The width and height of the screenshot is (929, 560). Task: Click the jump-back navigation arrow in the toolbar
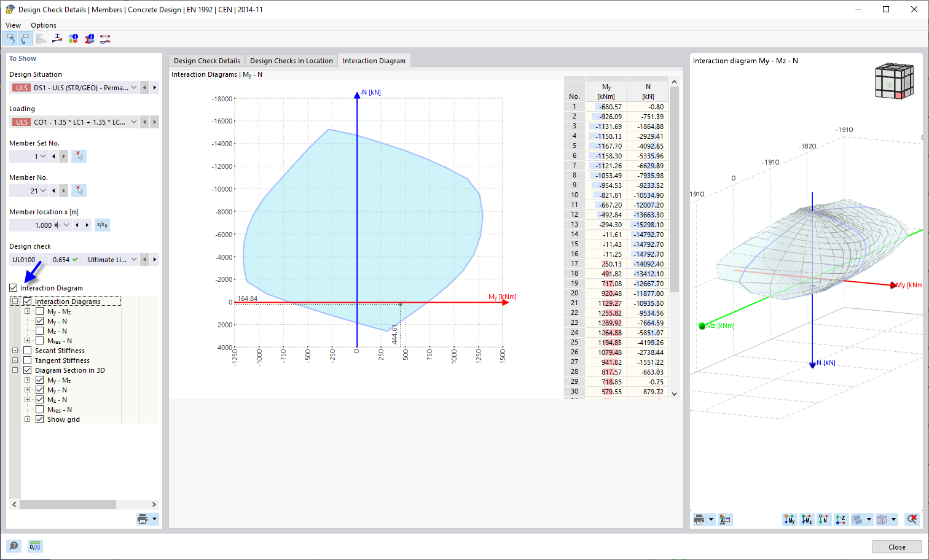10,38
